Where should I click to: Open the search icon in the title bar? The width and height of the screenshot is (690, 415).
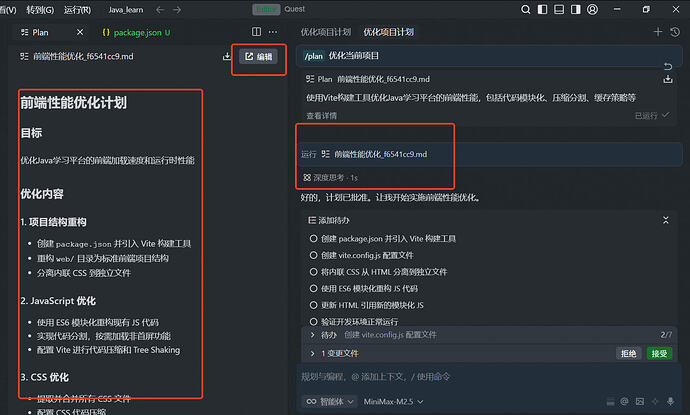tap(525, 9)
